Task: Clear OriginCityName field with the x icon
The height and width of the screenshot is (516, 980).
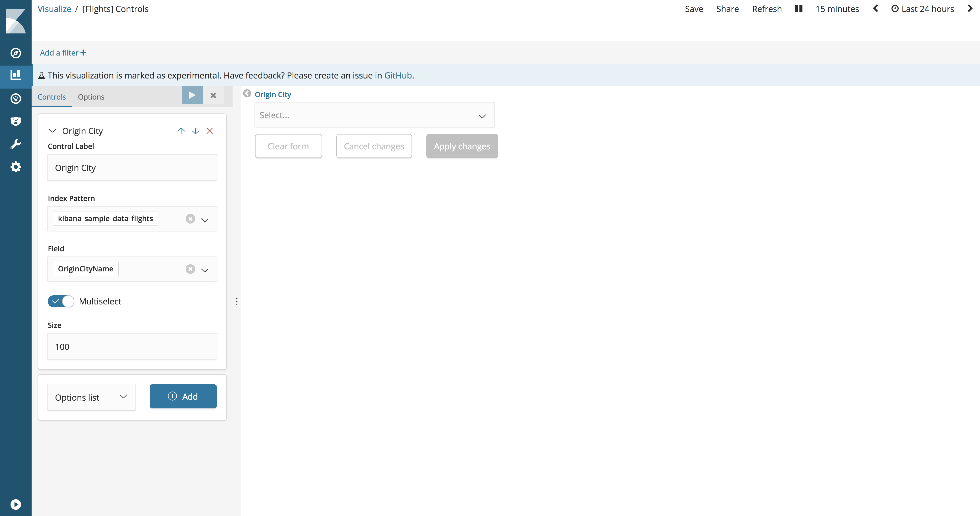Action: (190, 269)
